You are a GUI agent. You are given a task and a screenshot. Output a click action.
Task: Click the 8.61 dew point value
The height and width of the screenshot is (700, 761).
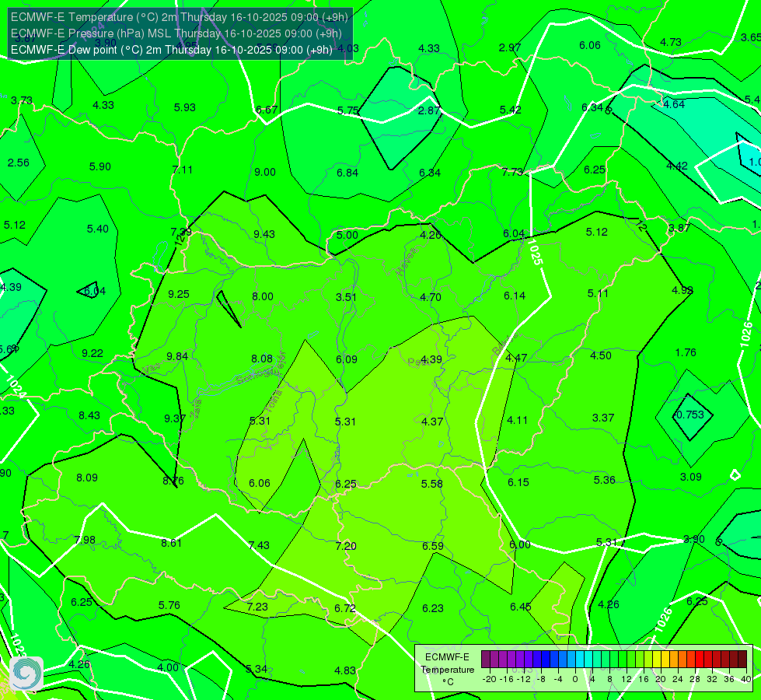tap(171, 543)
